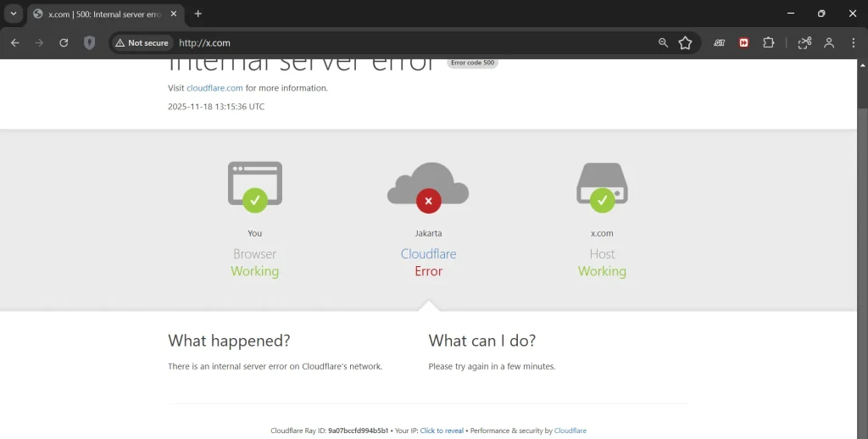Click the Please try again in a few minutes text
The height and width of the screenshot is (439, 868).
point(492,366)
